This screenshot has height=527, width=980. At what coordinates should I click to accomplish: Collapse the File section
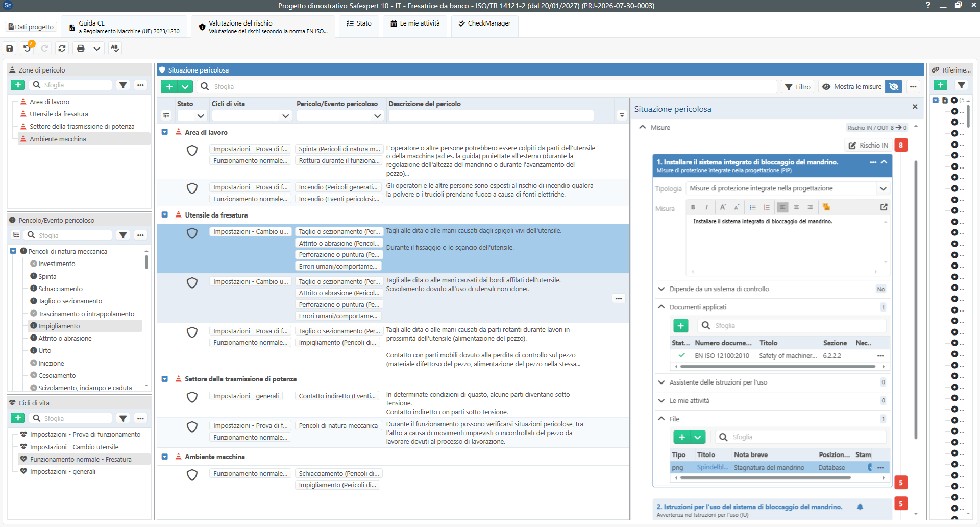pyautogui.click(x=661, y=418)
